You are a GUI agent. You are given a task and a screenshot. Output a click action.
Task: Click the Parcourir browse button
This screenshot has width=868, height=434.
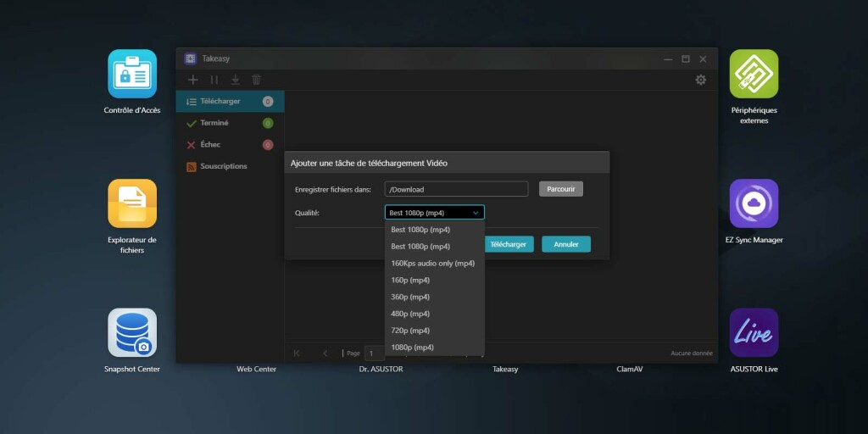561,189
